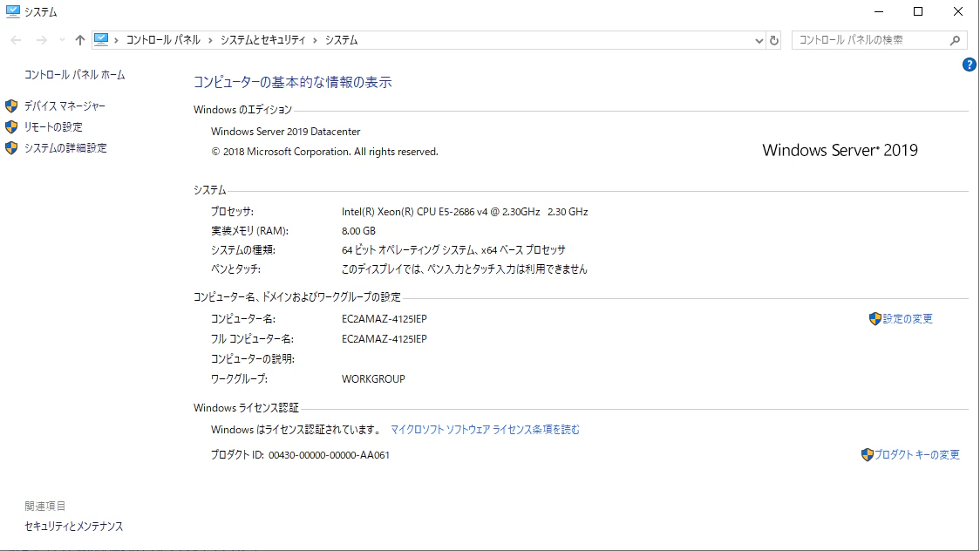This screenshot has width=980, height=551.
Task: Expand chevron after システムとセキュリティ breadcrumb
Action: point(315,40)
